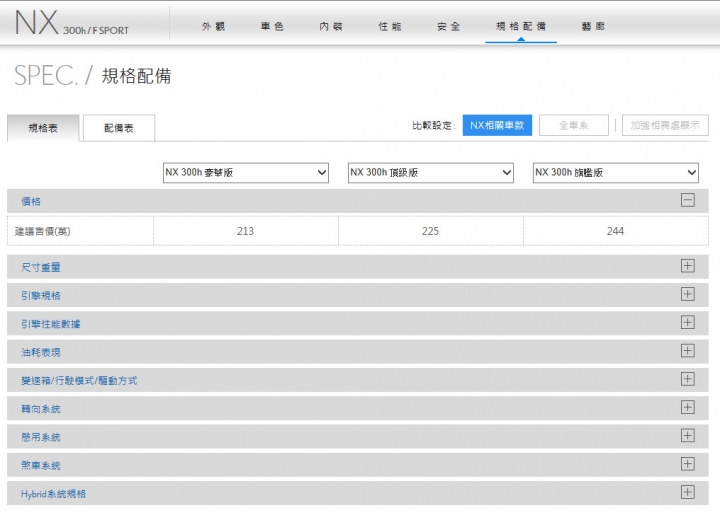Click the 油耗表現 section header label
720x515 pixels.
[x=41, y=353]
